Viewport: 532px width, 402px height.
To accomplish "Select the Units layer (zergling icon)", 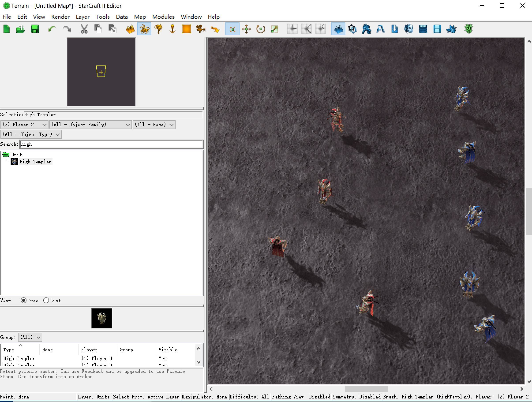I will [144, 29].
